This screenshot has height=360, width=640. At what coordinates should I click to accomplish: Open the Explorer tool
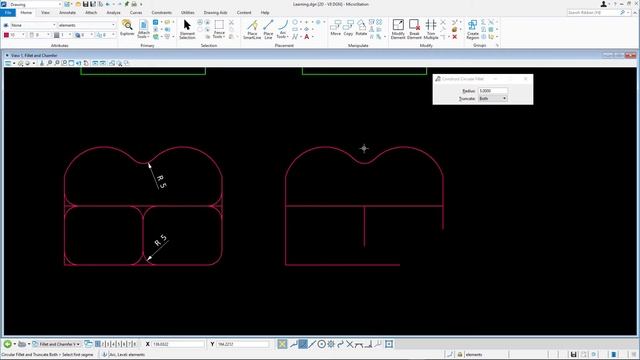[127, 28]
